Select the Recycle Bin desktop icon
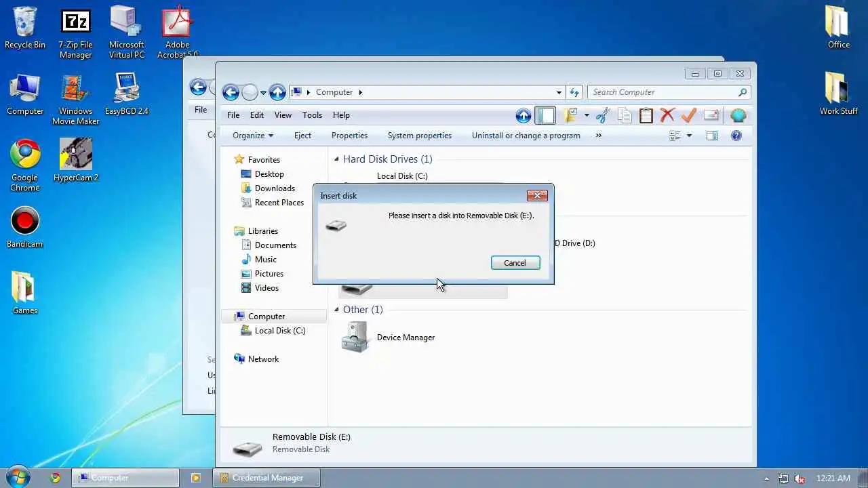The image size is (868, 488). click(x=25, y=28)
